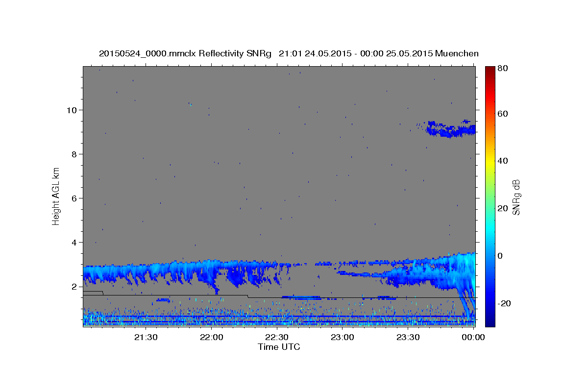
Task: Select the 23:30 time tick label
Action: 408,337
